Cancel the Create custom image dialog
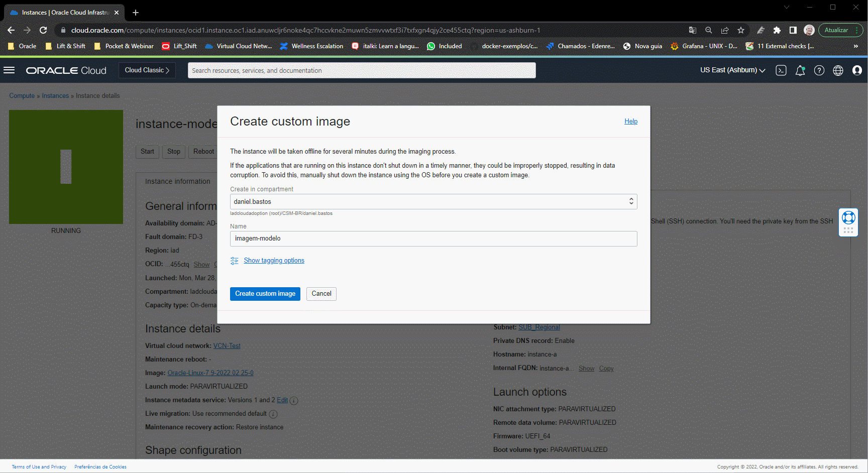This screenshot has height=473, width=868. (321, 294)
